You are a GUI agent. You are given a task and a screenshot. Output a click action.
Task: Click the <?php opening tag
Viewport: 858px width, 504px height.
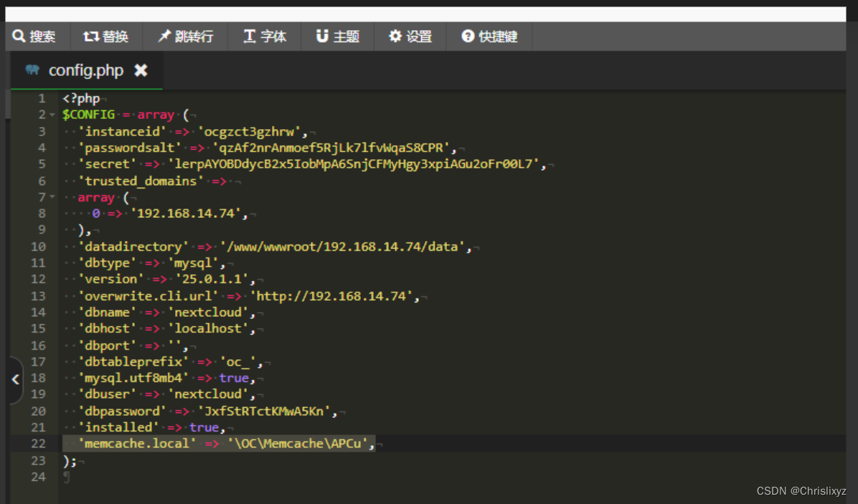pyautogui.click(x=81, y=98)
